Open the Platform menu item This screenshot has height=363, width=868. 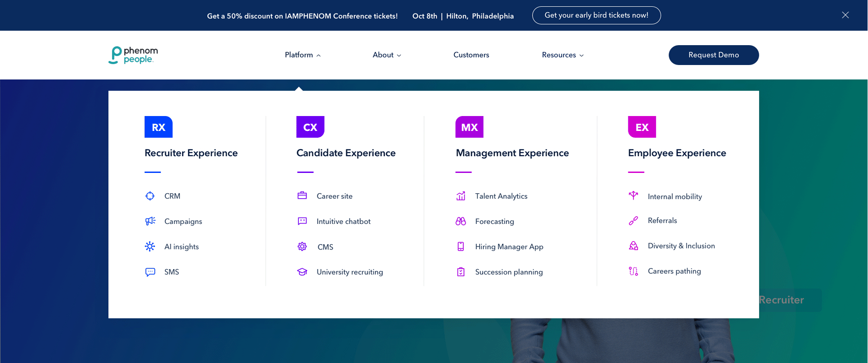tap(299, 55)
